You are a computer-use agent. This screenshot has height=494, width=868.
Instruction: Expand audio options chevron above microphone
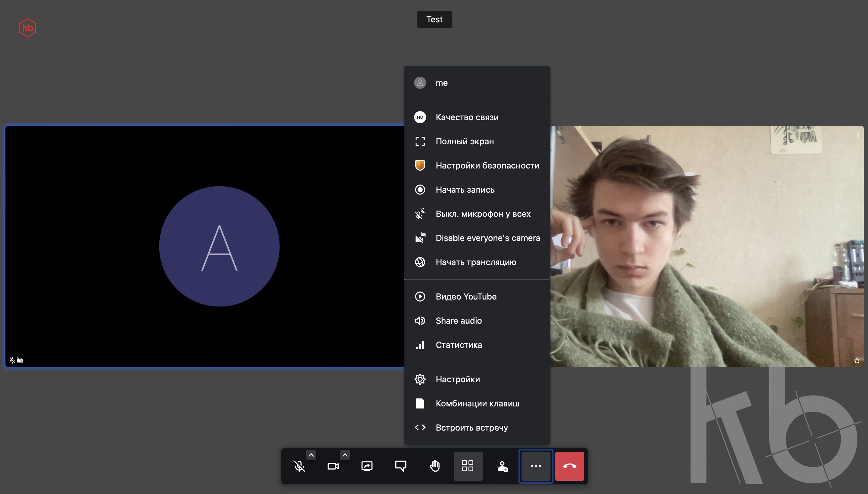tap(311, 455)
